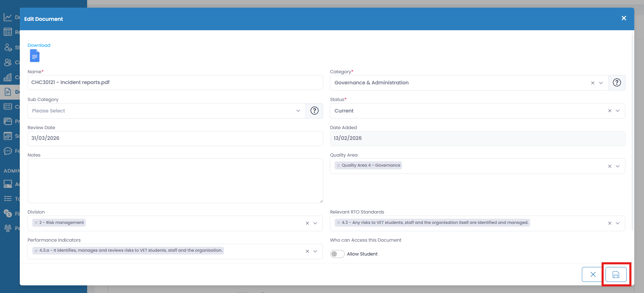Click the Sub Category help question mark icon
644x293 pixels.
coord(314,111)
